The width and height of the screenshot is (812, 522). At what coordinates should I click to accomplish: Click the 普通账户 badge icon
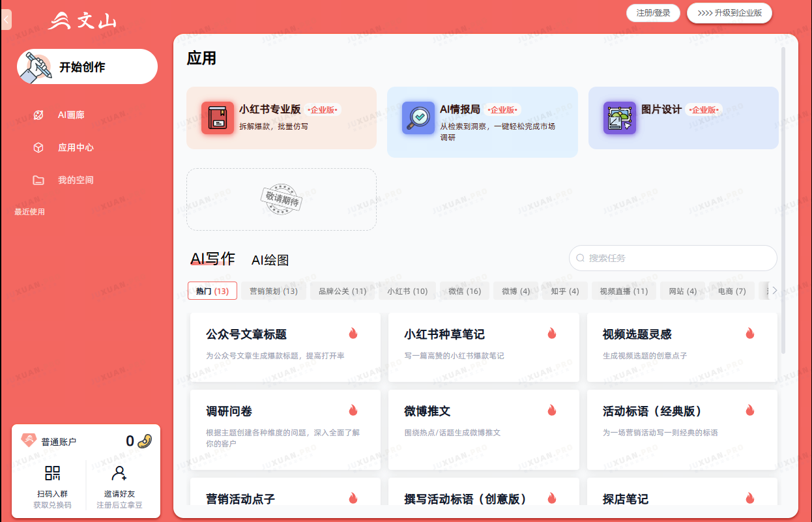click(x=29, y=441)
